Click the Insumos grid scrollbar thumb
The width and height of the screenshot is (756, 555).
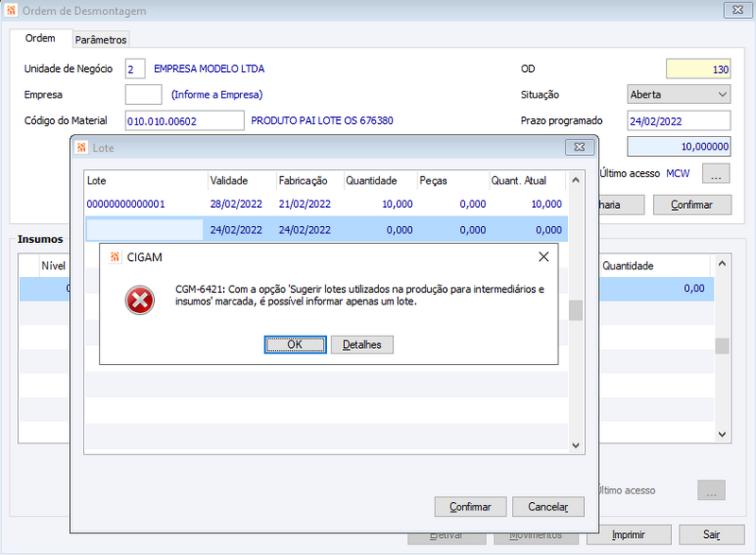click(722, 346)
